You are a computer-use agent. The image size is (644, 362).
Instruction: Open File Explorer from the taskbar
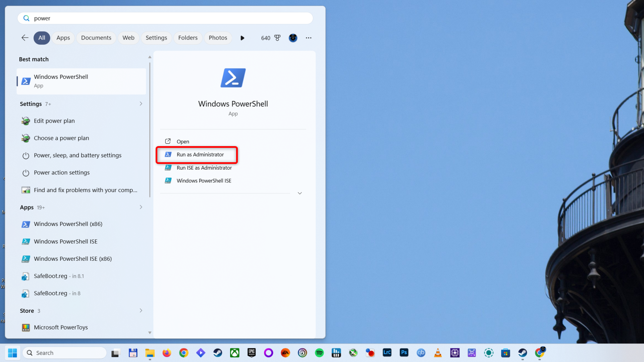150,353
